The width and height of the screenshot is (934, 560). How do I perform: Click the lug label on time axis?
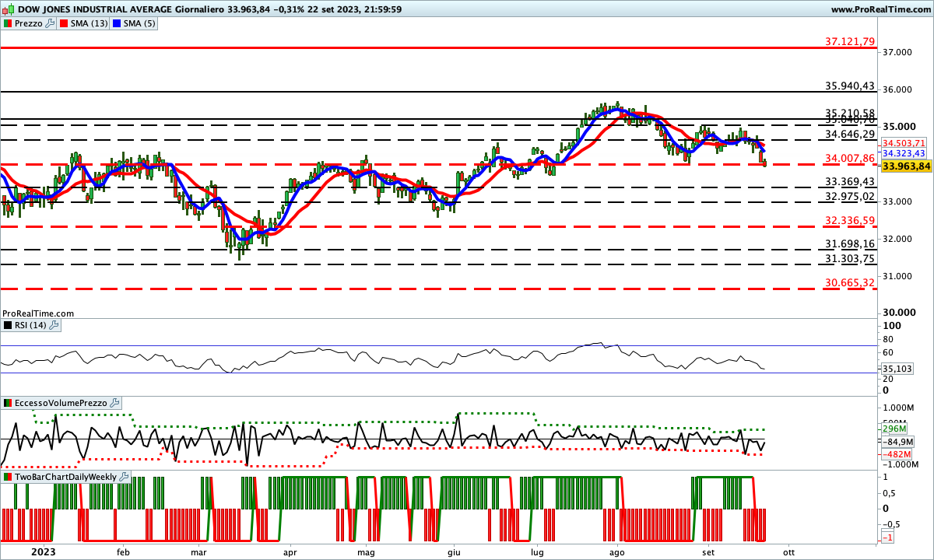point(536,551)
